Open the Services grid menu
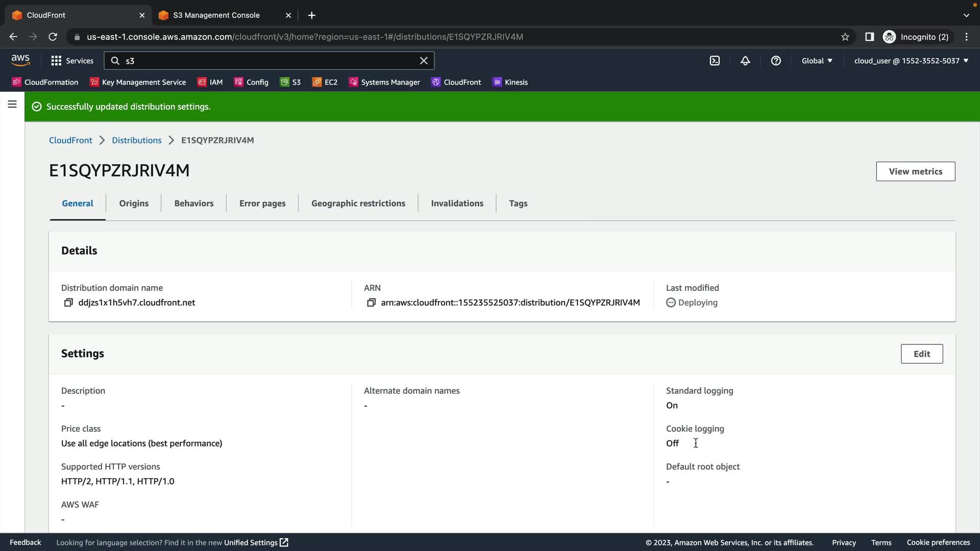 click(x=72, y=61)
